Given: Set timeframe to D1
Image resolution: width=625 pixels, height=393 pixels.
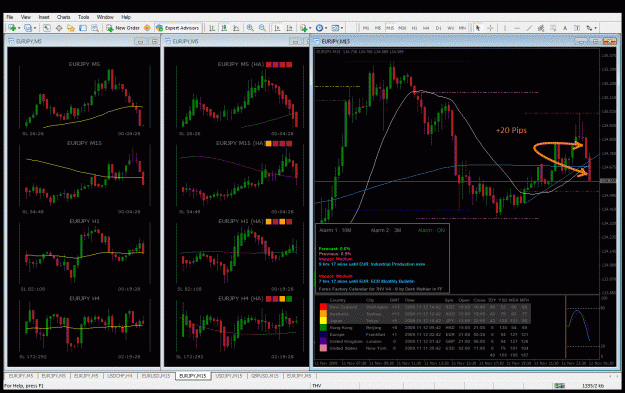Looking at the screenshot, I should coord(438,28).
